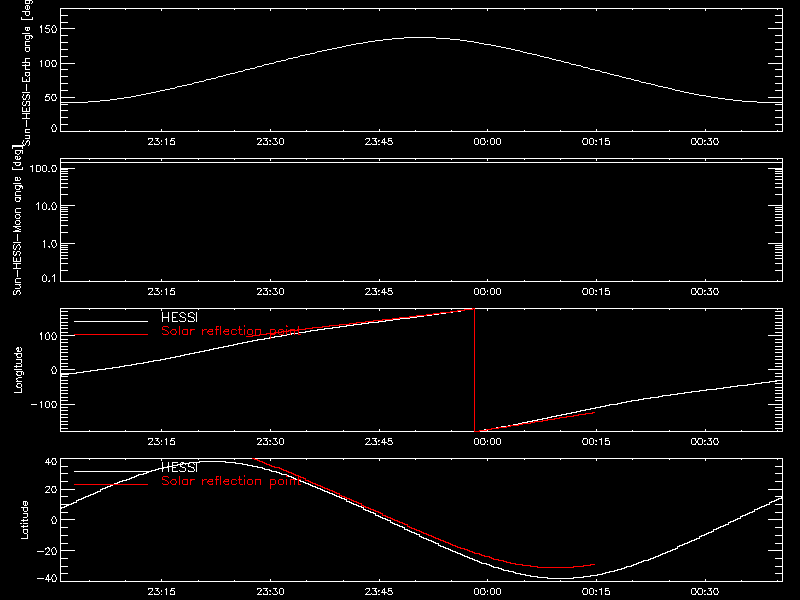The image size is (800, 600).
Task: Click 00:15 label under Earth angle plot
Action: coord(596,142)
